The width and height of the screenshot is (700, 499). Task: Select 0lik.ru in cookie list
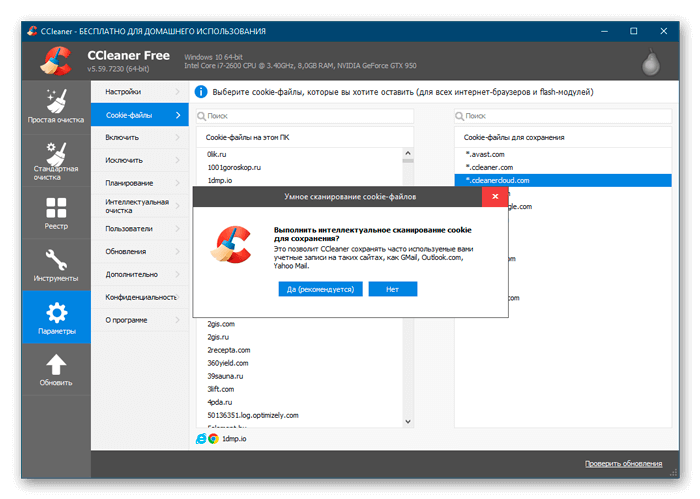(217, 154)
